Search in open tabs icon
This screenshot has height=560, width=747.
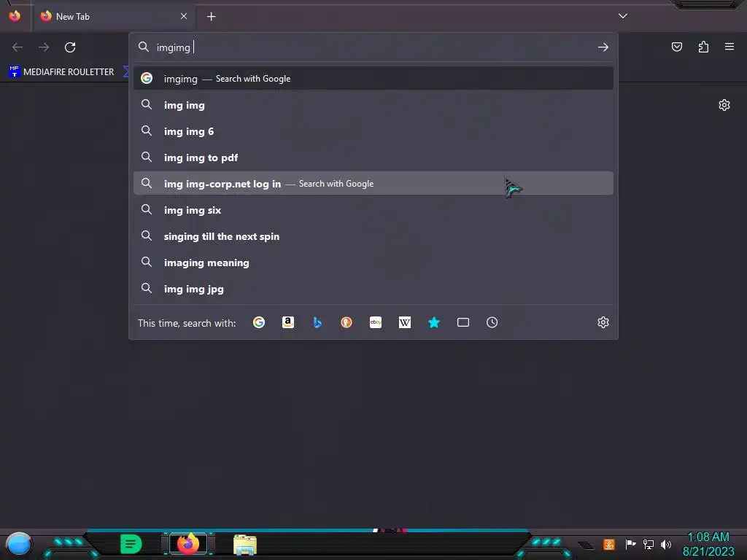click(463, 322)
